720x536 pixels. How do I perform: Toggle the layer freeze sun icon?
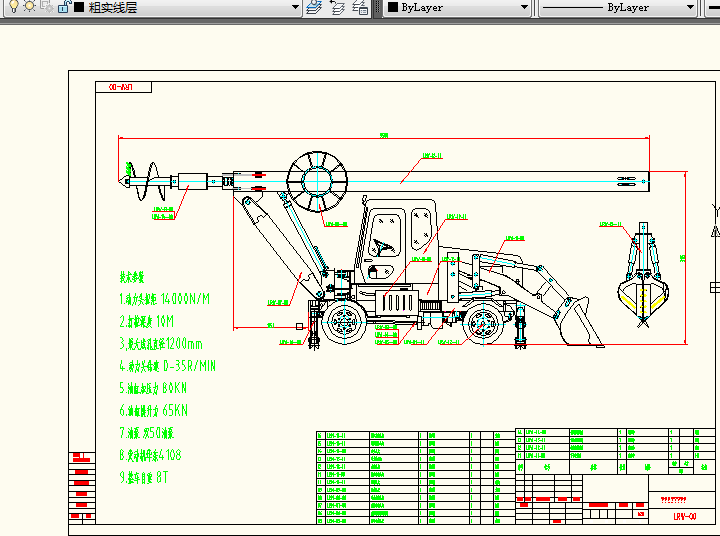pos(29,7)
